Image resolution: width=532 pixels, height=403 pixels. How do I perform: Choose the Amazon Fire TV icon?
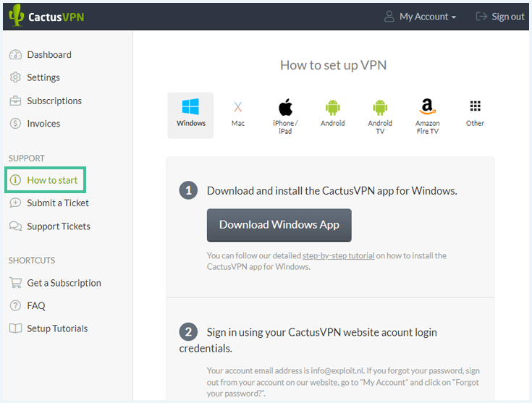pyautogui.click(x=427, y=106)
